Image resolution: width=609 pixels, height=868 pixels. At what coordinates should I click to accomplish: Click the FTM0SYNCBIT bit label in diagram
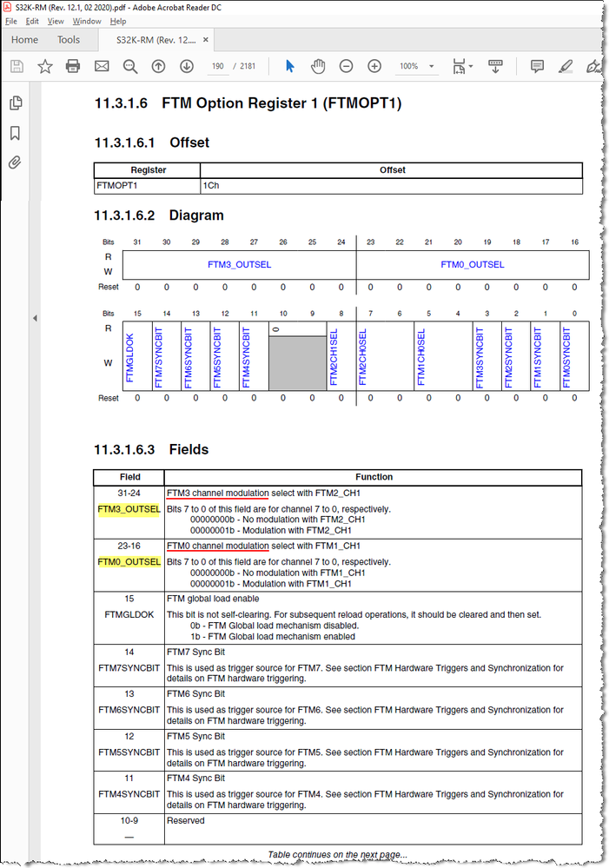pos(566,358)
